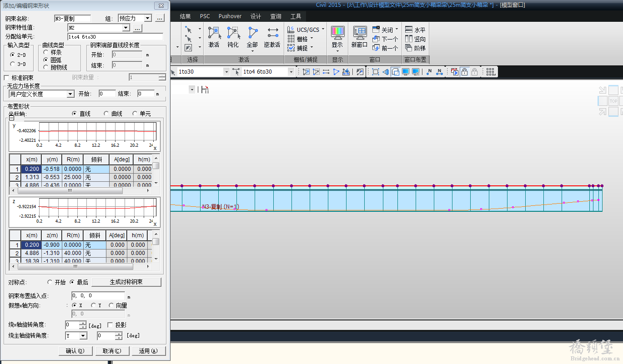
Task: Select 曲线 coordinate axis radio
Action: pyautogui.click(x=106, y=114)
